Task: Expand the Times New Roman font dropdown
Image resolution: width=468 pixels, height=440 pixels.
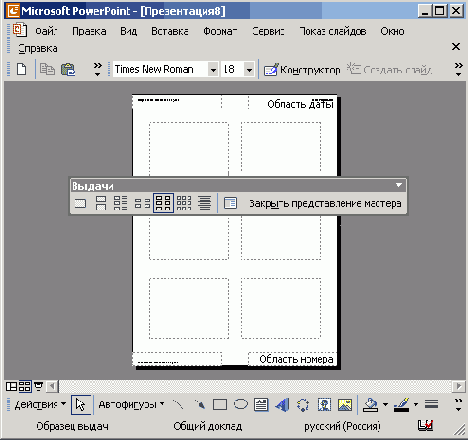Action: (x=213, y=70)
